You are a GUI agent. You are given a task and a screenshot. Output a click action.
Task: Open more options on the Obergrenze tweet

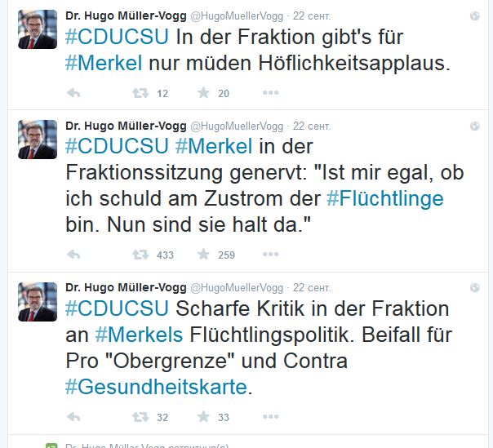coord(270,417)
